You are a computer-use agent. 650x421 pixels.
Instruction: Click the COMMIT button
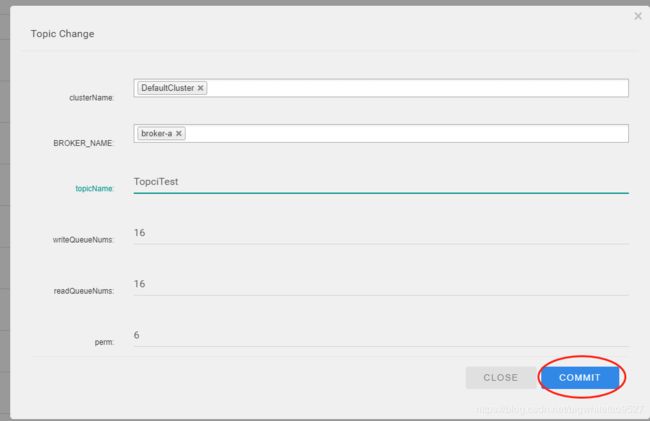coord(580,377)
